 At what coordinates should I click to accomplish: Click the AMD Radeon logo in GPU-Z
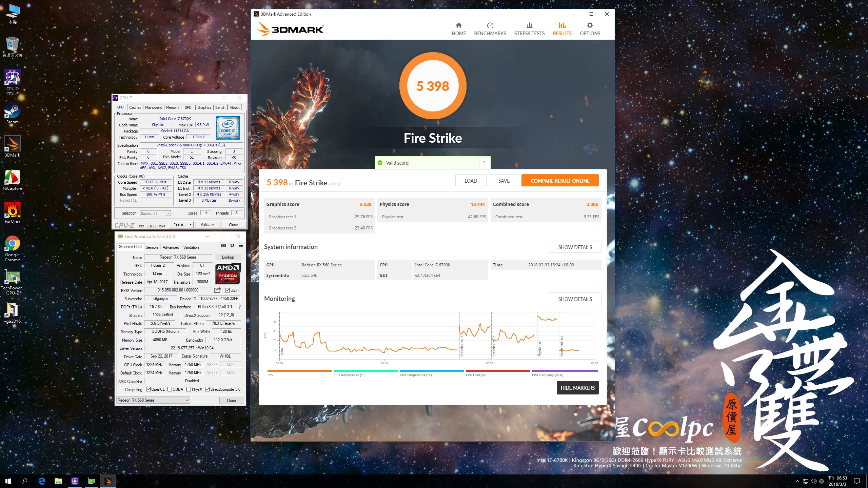point(228,273)
